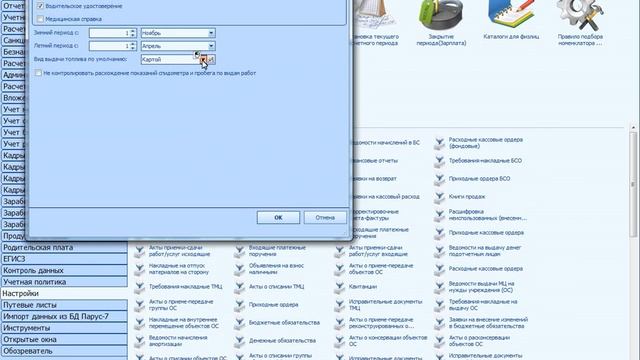This screenshot has height=360, width=640.
Task: Open Требования-накладные на выдачу ОС
Action: click(476, 304)
